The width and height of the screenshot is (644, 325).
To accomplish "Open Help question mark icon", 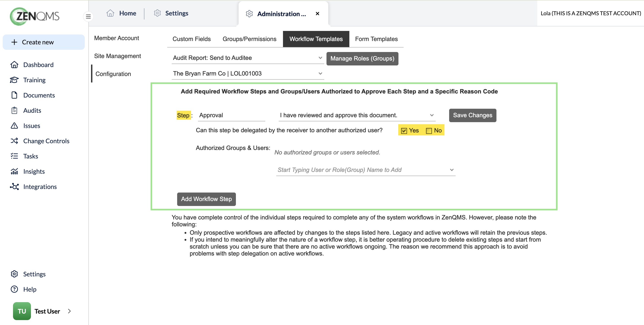I will (x=14, y=289).
